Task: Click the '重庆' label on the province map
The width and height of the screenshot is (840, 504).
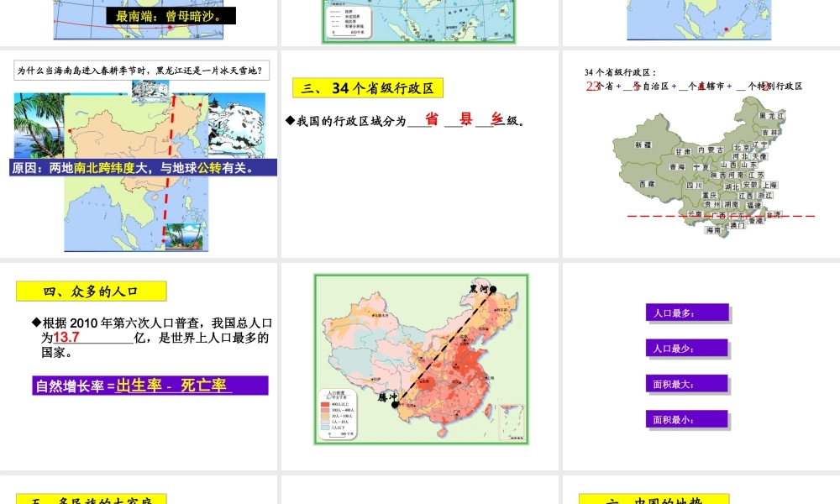Action: click(709, 196)
